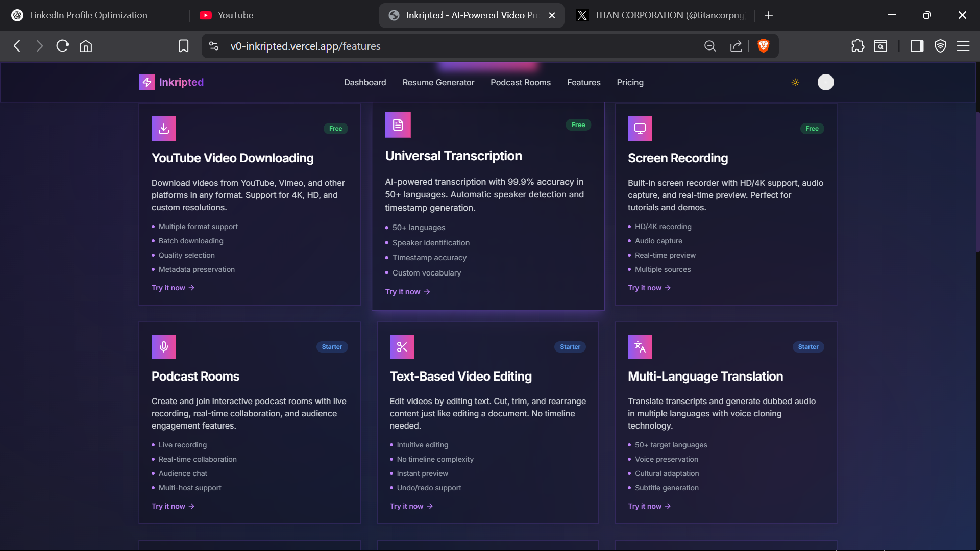Click Try it now under Text-Based Video Editing
Image resolution: width=980 pixels, height=551 pixels.
coord(411,506)
